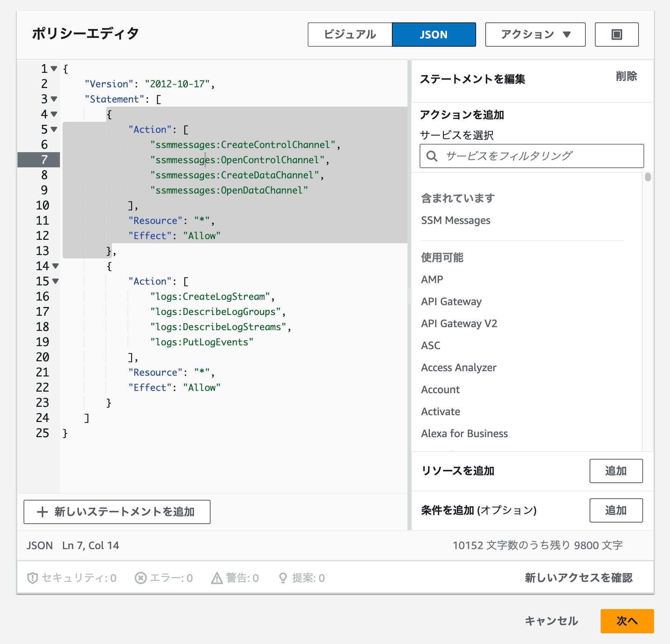Select API Gateway V2 from service list
Viewport: 670px width, 644px height.
pos(459,324)
